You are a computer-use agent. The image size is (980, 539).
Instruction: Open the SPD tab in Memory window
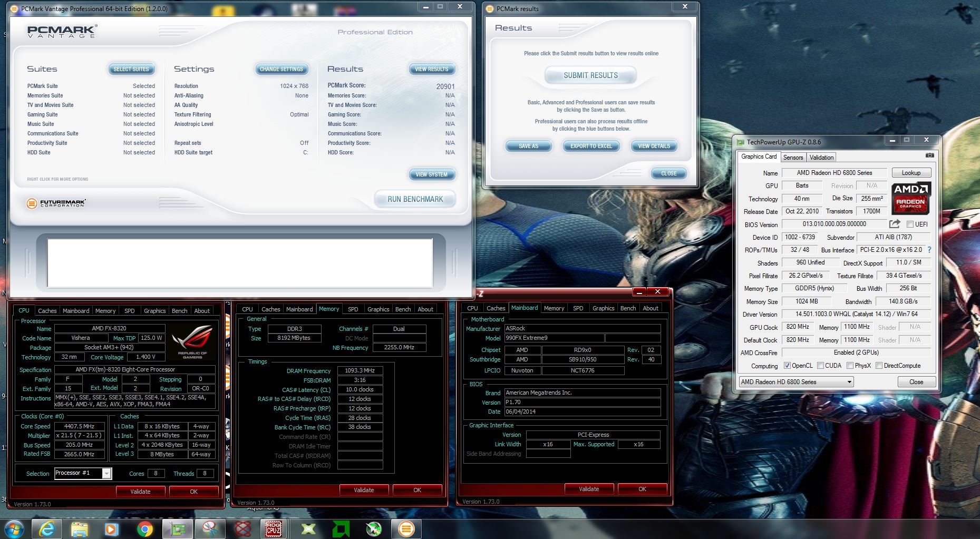353,309
